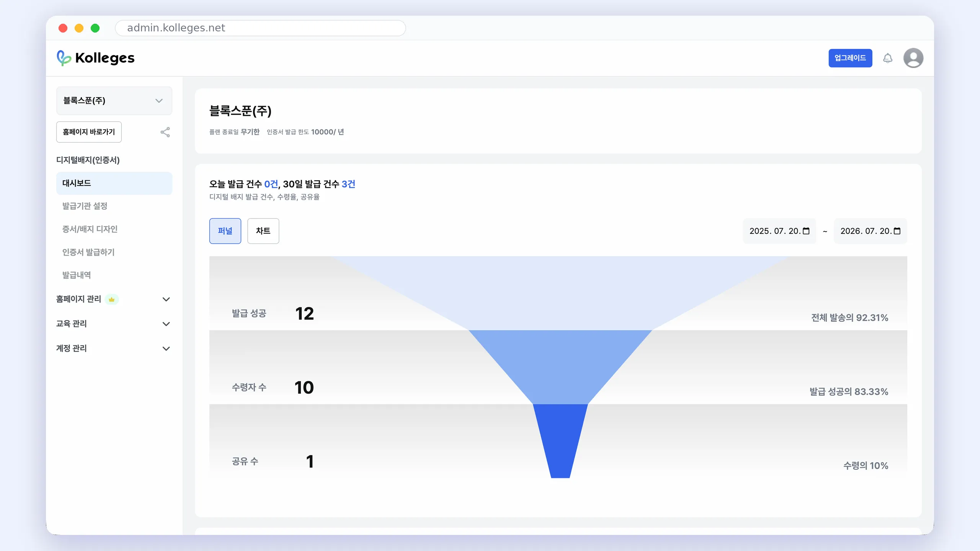Click the 공유 수 count 1
Image resolution: width=980 pixels, height=551 pixels.
click(x=310, y=461)
